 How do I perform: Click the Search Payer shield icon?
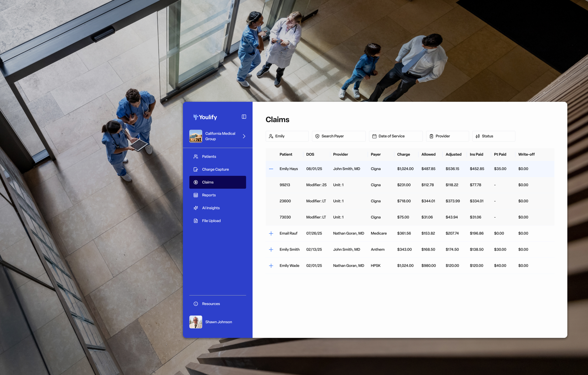click(x=317, y=136)
